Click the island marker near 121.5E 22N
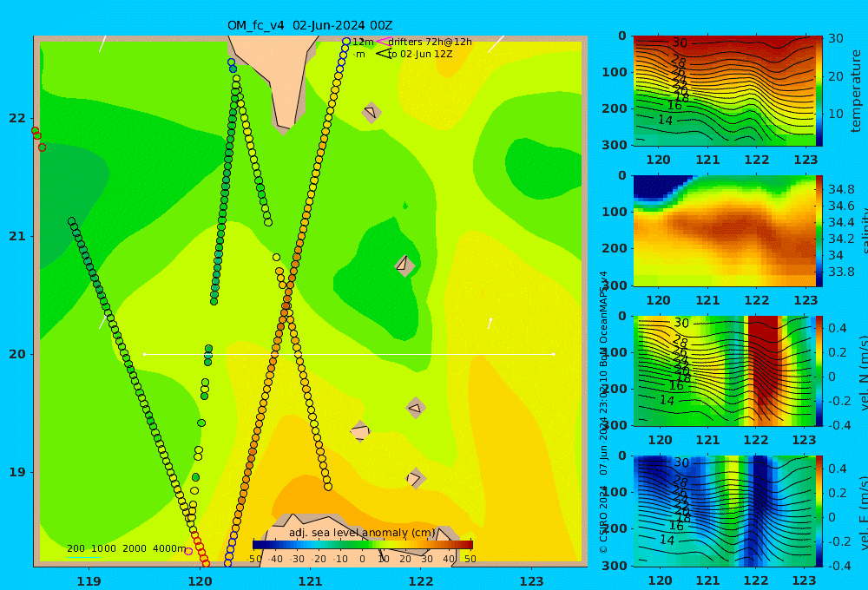The height and width of the screenshot is (590, 868). [x=372, y=113]
